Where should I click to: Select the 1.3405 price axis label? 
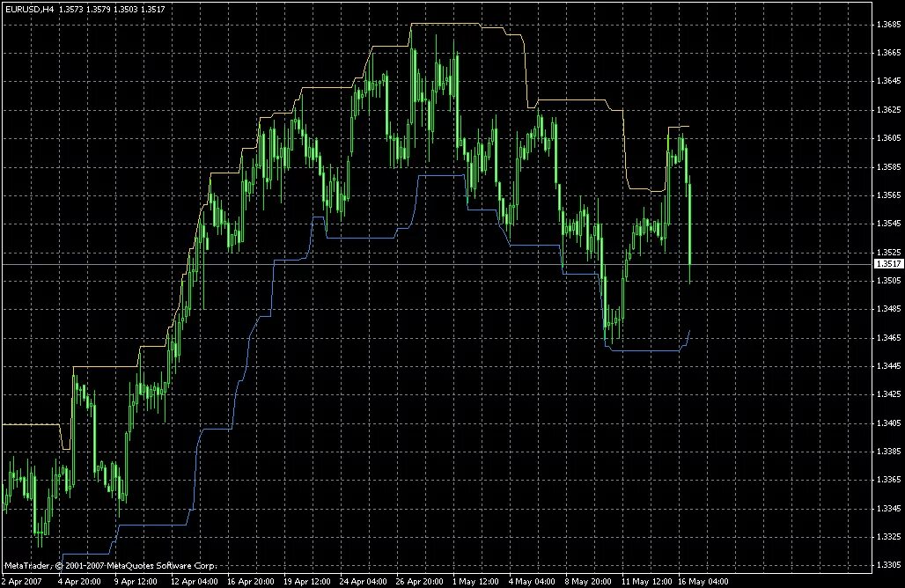888,423
